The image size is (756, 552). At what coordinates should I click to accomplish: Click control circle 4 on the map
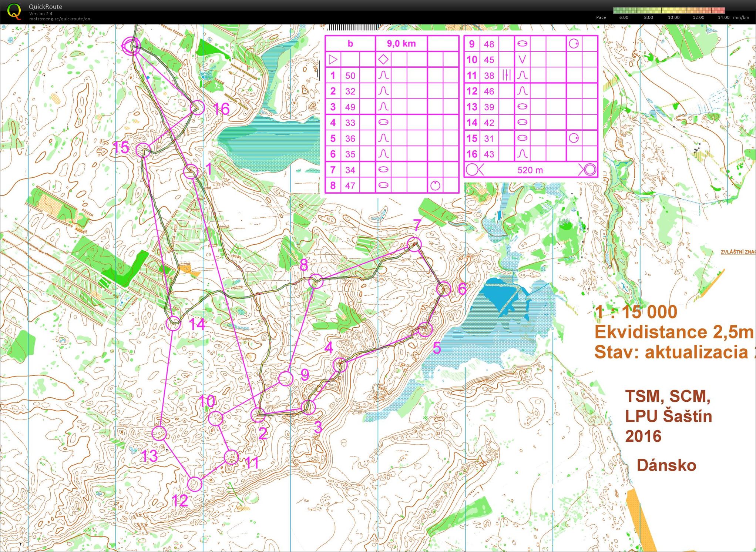coord(340,365)
